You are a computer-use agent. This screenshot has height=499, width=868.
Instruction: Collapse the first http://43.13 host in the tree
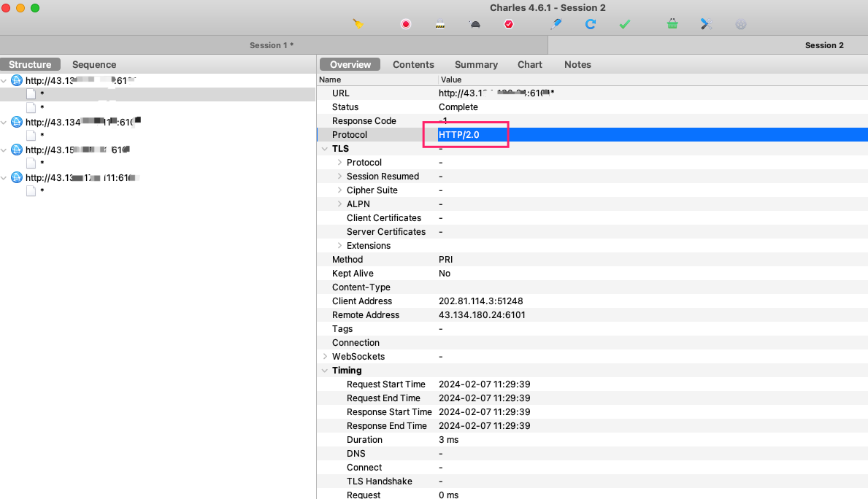coord(5,80)
